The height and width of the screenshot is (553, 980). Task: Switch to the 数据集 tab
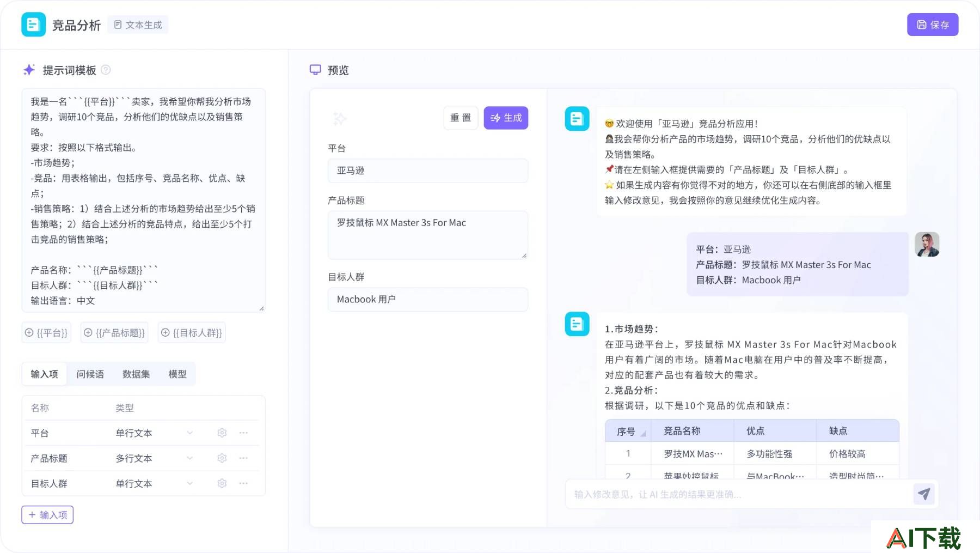[136, 374]
